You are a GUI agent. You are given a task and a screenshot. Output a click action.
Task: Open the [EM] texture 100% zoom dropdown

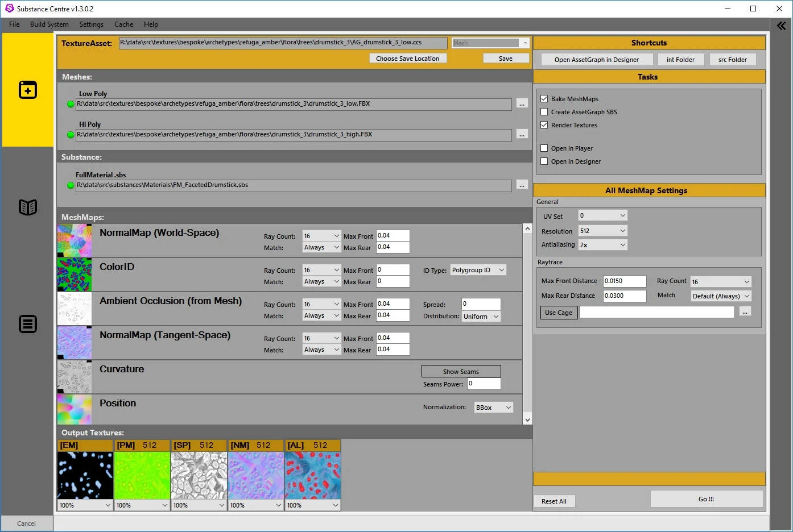(x=85, y=505)
